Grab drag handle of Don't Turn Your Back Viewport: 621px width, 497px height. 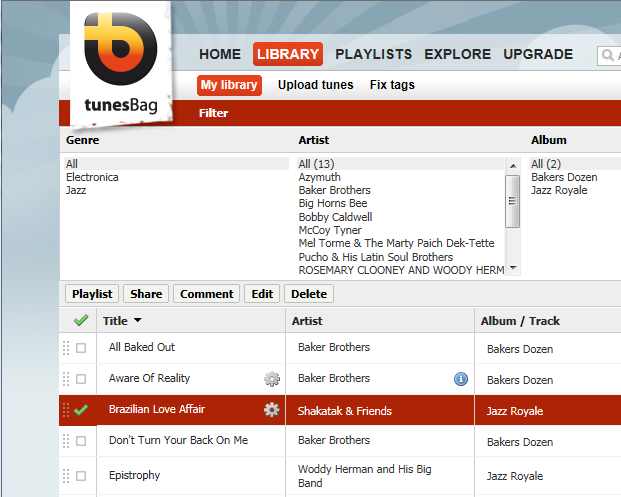pyautogui.click(x=66, y=441)
